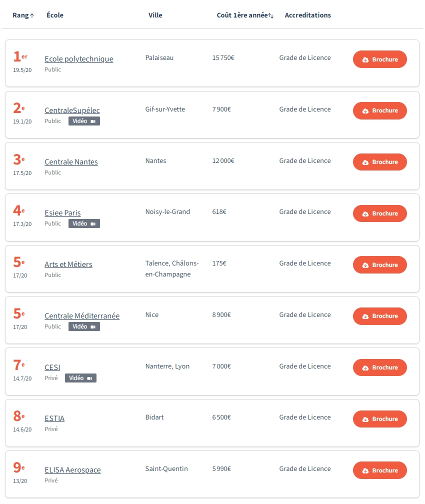This screenshot has height=504, width=425.
Task: Open CentraleSupélec Vidéo badge
Action: 84,121
